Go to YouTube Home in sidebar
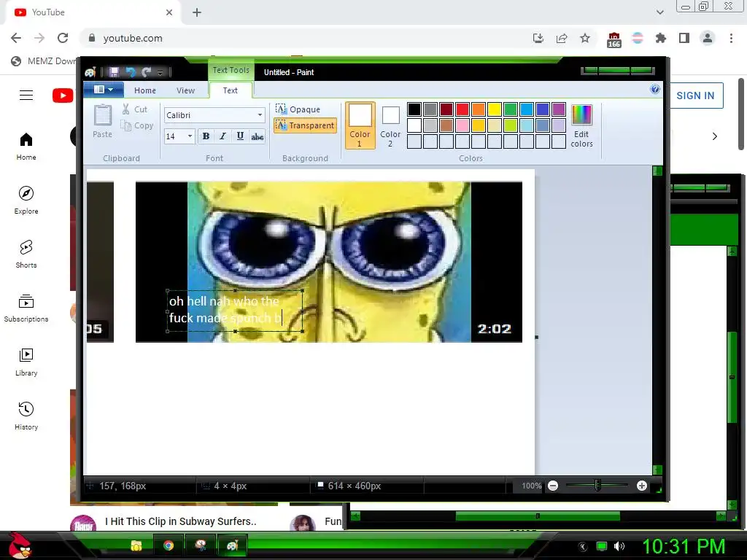This screenshot has height=560, width=747. click(26, 146)
